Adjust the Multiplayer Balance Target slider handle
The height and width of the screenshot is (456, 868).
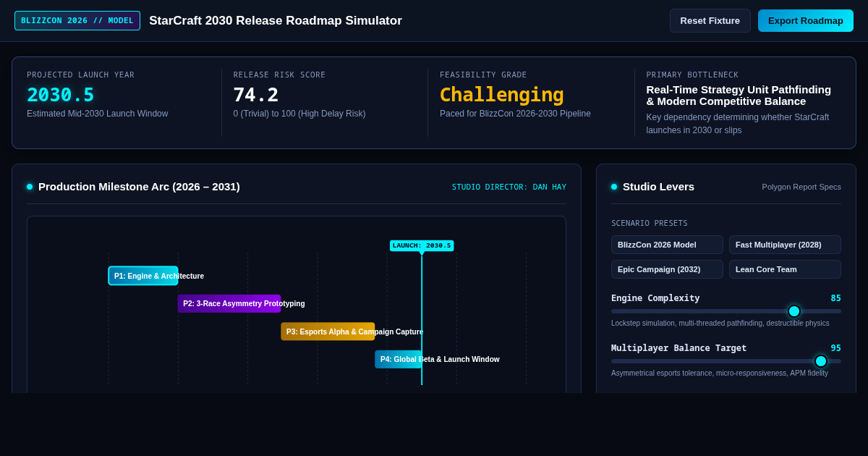pyautogui.click(x=821, y=361)
